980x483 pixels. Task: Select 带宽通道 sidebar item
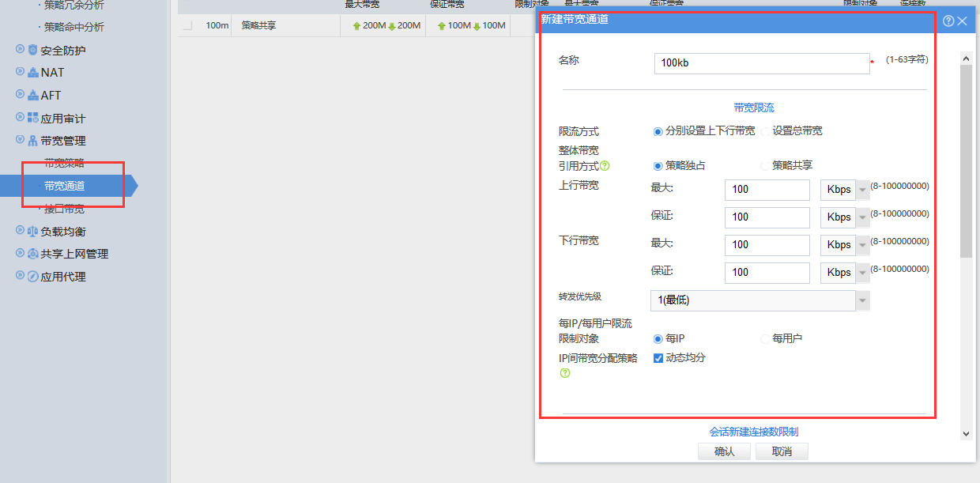click(x=64, y=187)
